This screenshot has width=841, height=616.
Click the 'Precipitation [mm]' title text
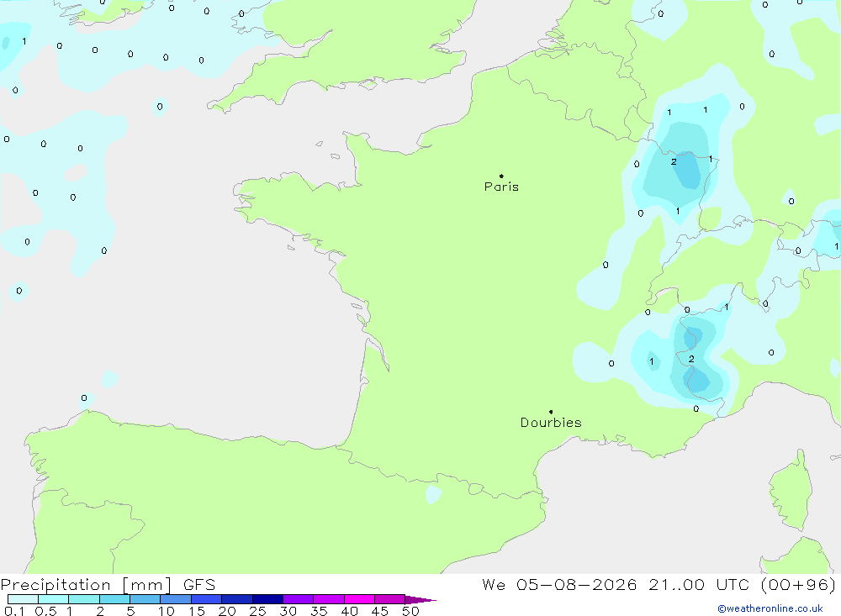tap(86, 585)
